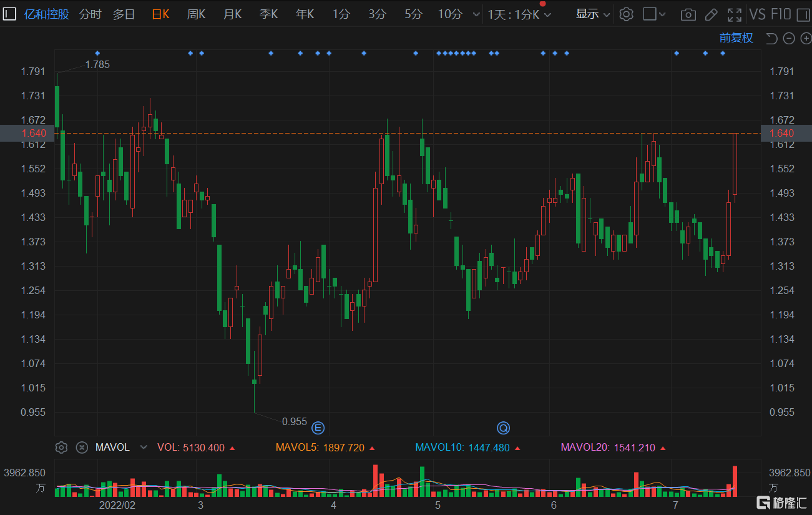
Task: Click the last blue diamond event marker
Action: [723, 53]
